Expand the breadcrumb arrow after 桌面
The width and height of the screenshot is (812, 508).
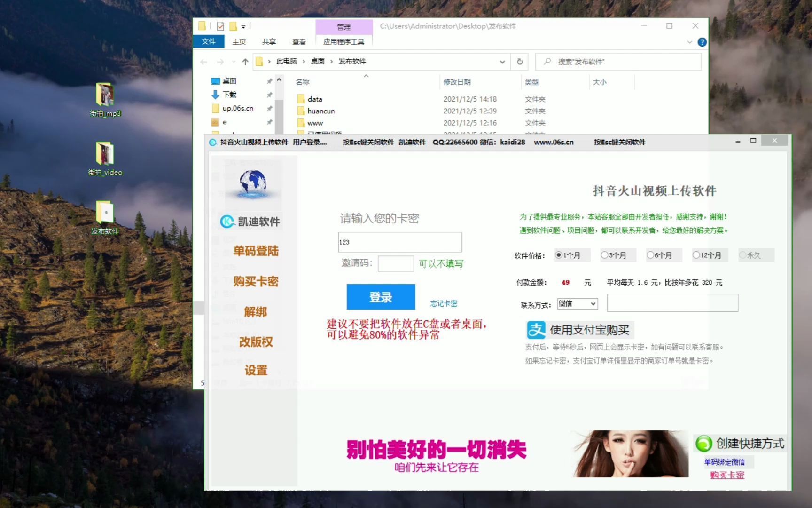tap(332, 62)
